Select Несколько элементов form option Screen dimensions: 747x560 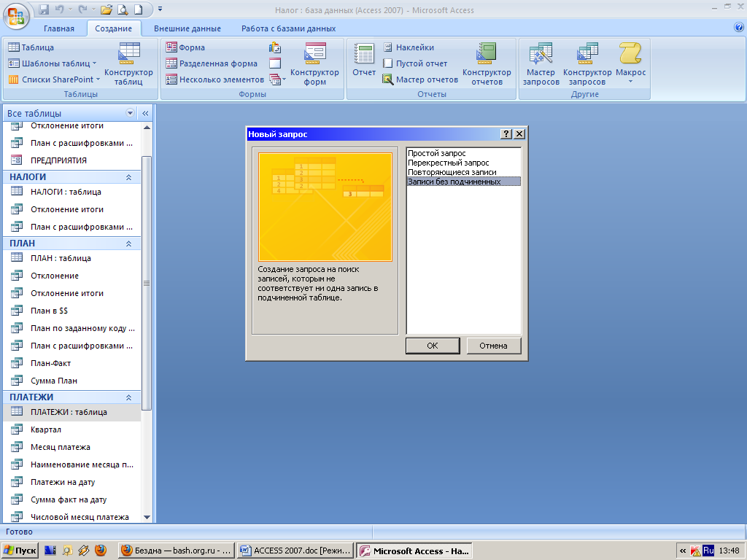[x=215, y=79]
